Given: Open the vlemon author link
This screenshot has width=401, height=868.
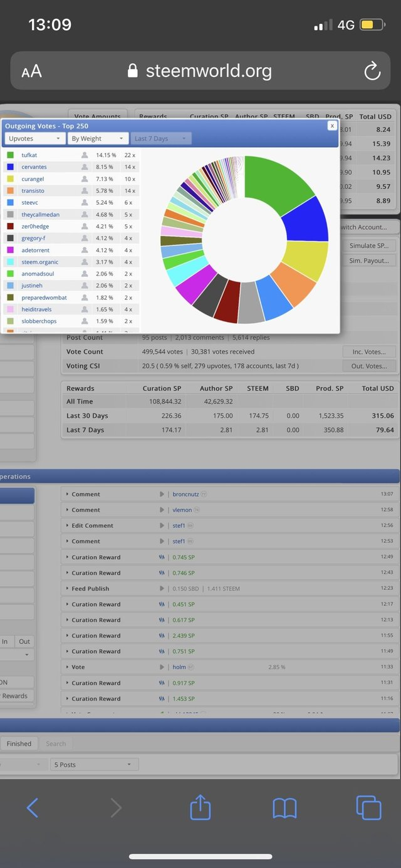Looking at the screenshot, I should (x=182, y=510).
